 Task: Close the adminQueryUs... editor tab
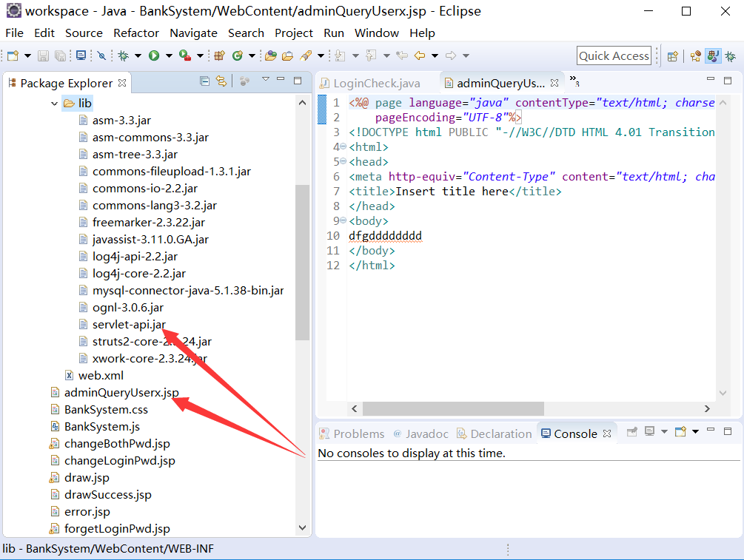pos(554,83)
